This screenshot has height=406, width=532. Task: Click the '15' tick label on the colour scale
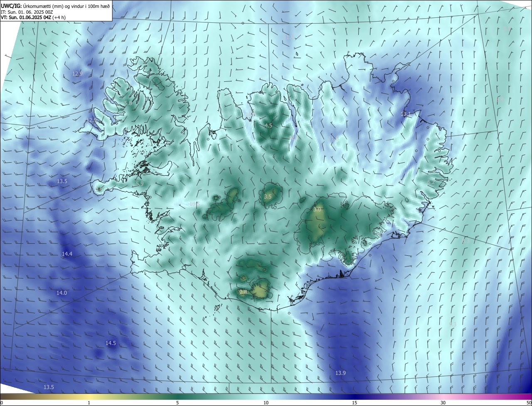[x=355, y=403]
